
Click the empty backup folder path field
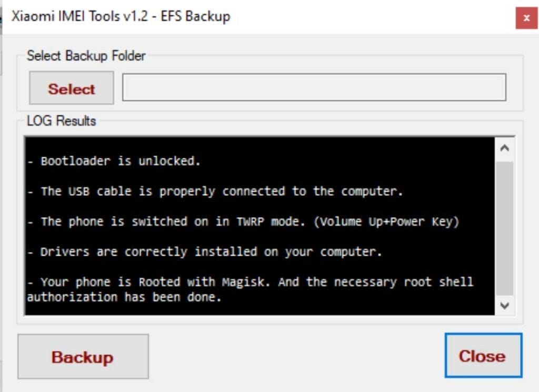[x=313, y=87]
